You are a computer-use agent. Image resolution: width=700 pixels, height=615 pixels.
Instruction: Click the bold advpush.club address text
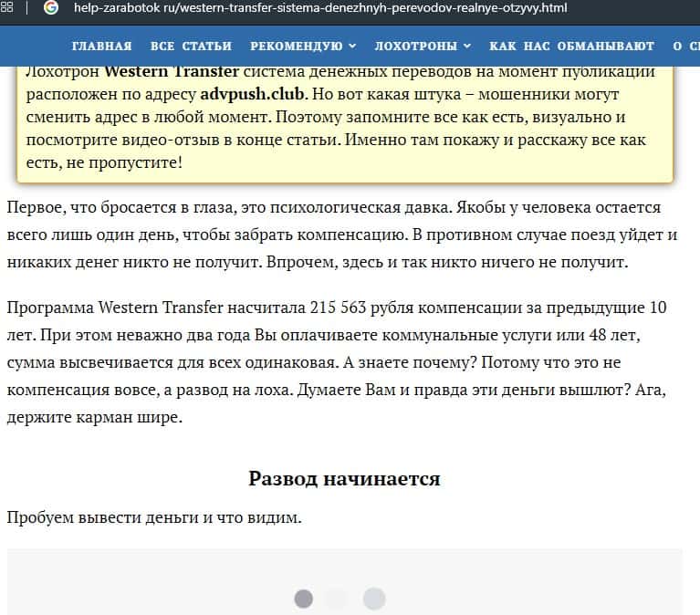(252, 94)
